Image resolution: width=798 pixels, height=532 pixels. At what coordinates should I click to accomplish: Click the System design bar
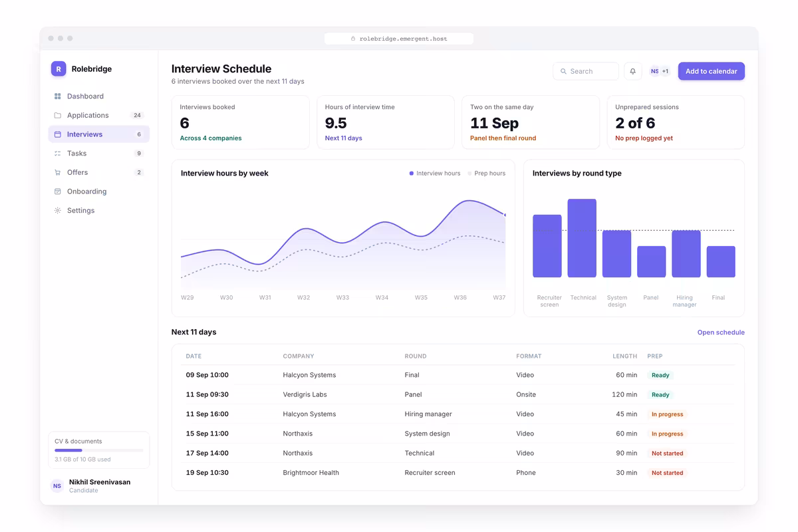(616, 254)
